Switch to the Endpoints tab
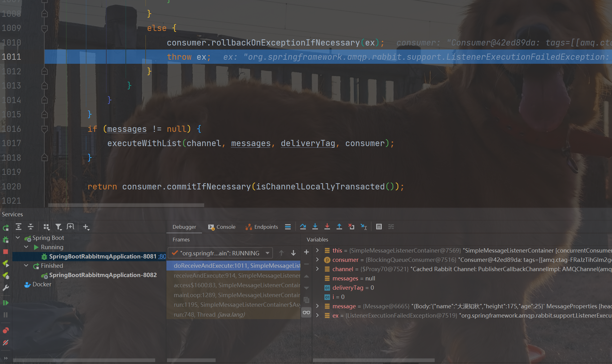The height and width of the screenshot is (364, 612). point(262,227)
